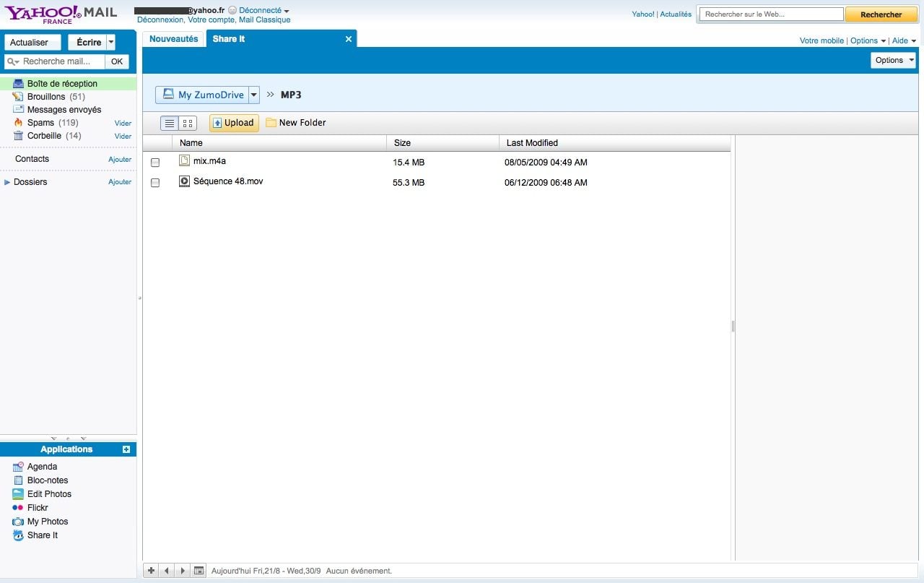Click plus icon in Applications header

pos(126,449)
